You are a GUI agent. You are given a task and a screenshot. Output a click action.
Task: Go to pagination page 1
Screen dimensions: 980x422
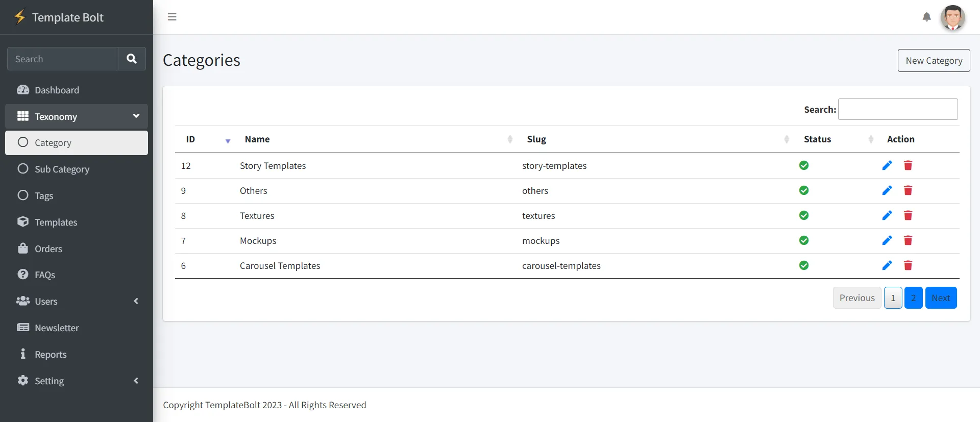tap(893, 298)
